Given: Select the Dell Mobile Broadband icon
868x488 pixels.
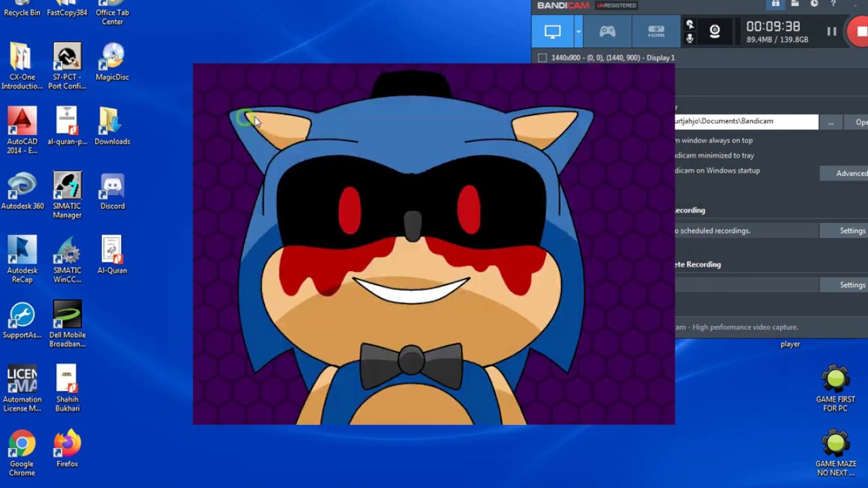Looking at the screenshot, I should 67,323.
